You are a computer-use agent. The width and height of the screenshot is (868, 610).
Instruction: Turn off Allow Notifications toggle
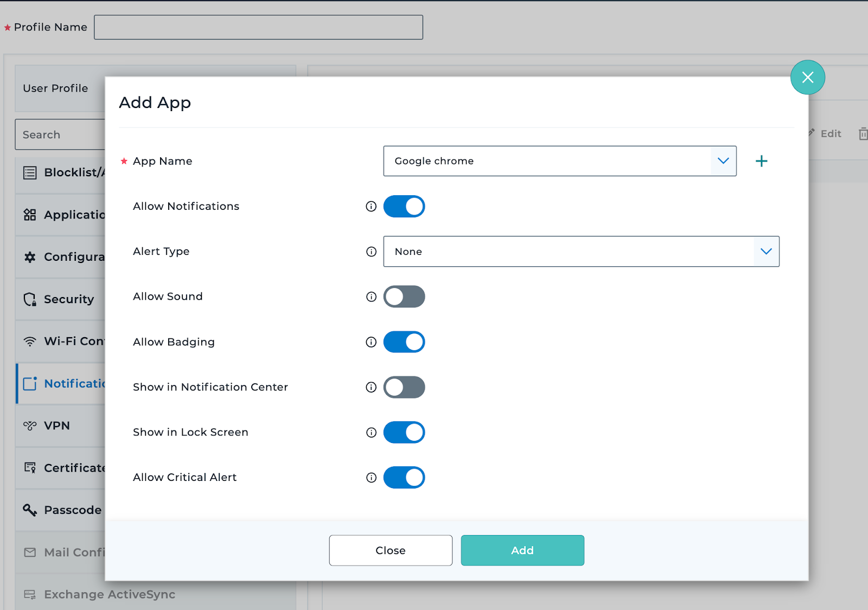click(x=404, y=207)
